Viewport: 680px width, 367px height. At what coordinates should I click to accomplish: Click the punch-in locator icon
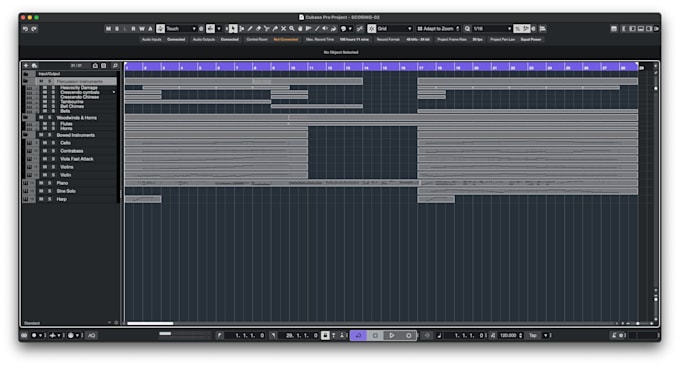click(x=333, y=335)
